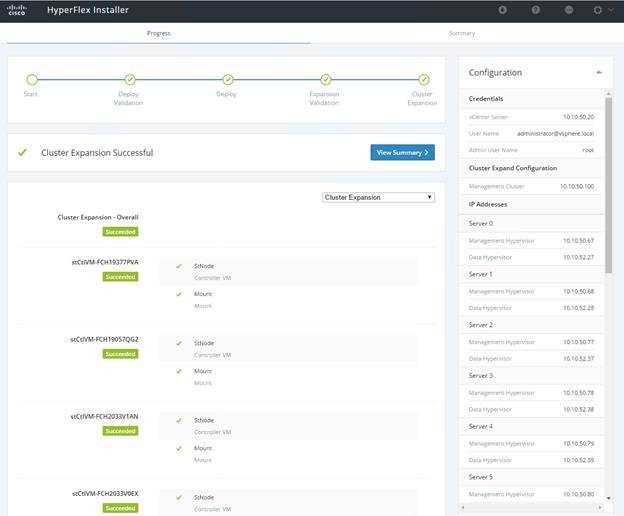Expand the settings gear dropdown chevron
The height and width of the screenshot is (516, 624).
pyautogui.click(x=610, y=10)
